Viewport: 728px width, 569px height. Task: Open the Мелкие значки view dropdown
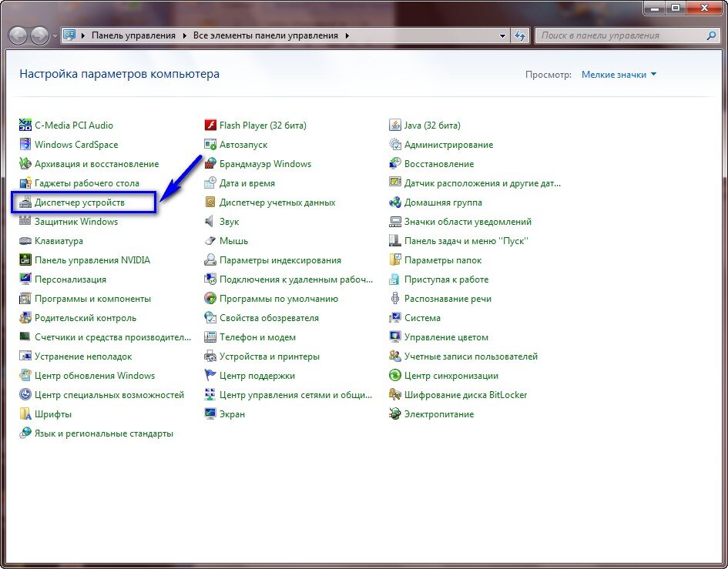pos(619,74)
